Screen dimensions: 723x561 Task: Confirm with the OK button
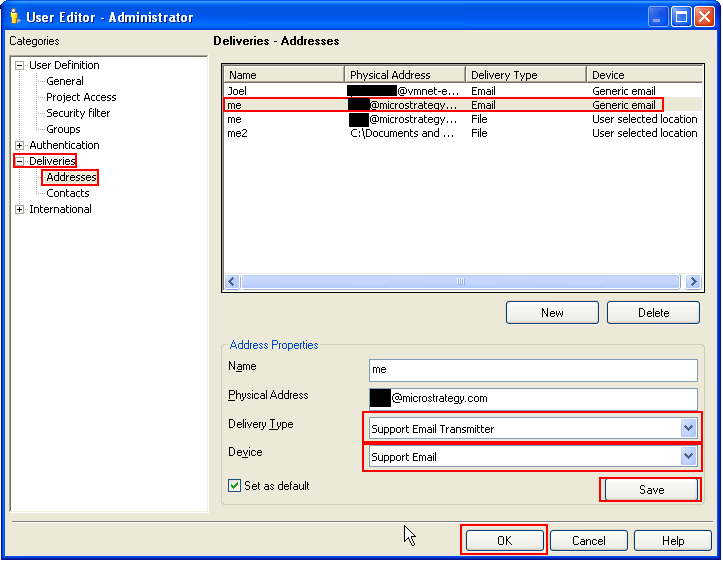pyautogui.click(x=504, y=541)
